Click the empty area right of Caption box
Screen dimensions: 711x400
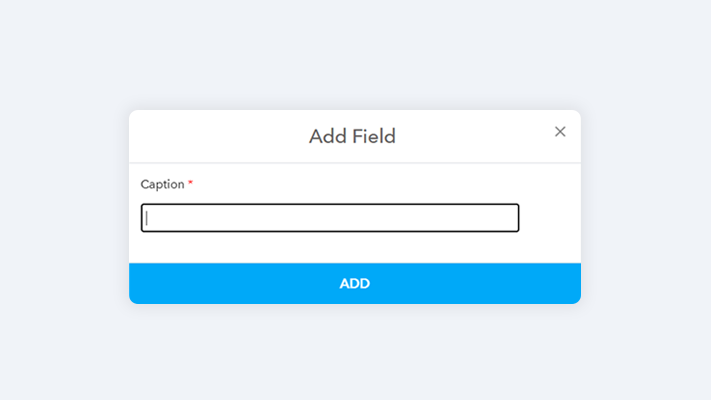point(550,218)
